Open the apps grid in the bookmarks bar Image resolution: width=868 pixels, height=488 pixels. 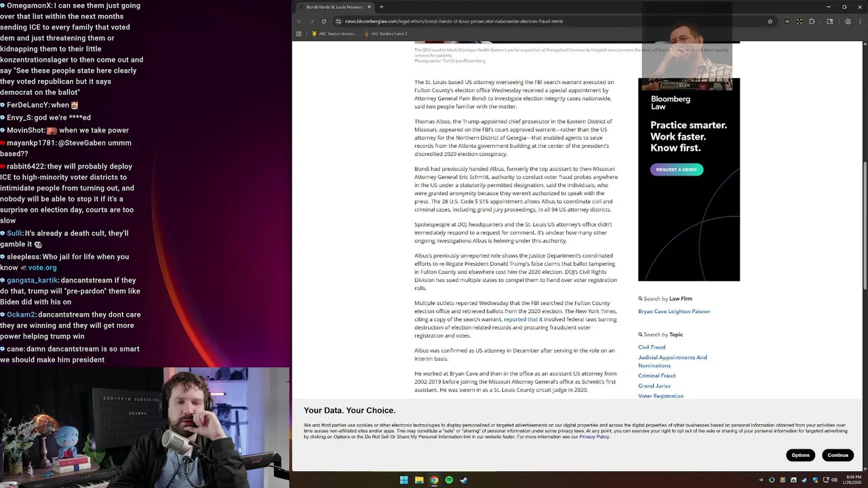tap(298, 33)
